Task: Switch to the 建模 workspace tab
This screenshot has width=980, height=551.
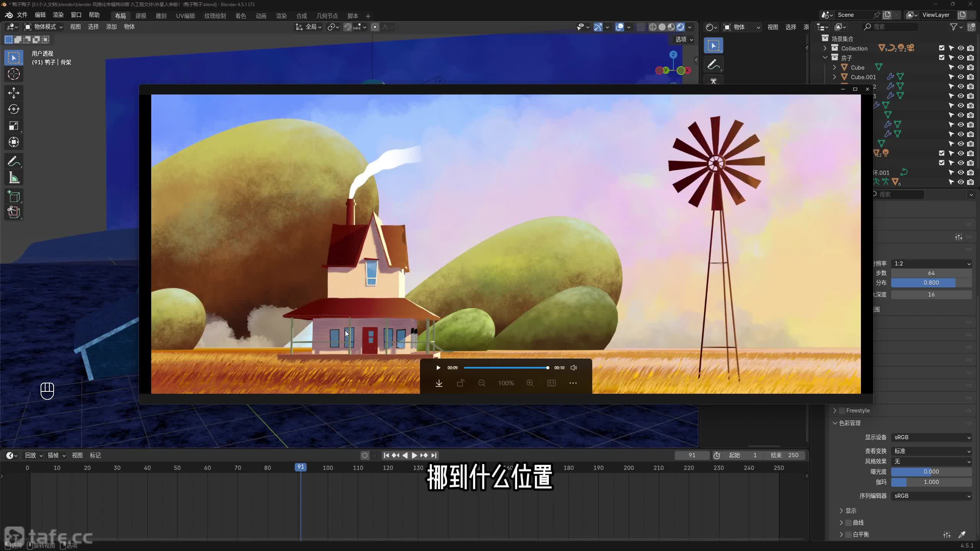Action: (141, 16)
